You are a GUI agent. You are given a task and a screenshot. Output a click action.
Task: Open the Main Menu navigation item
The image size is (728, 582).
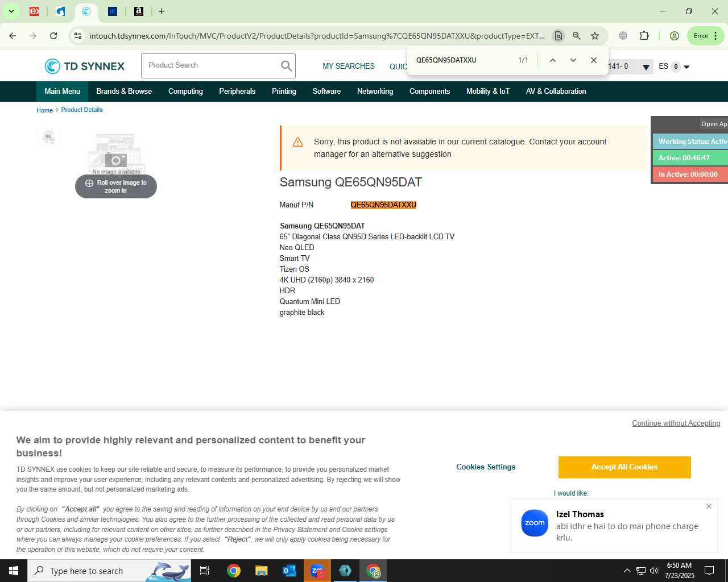pos(63,91)
